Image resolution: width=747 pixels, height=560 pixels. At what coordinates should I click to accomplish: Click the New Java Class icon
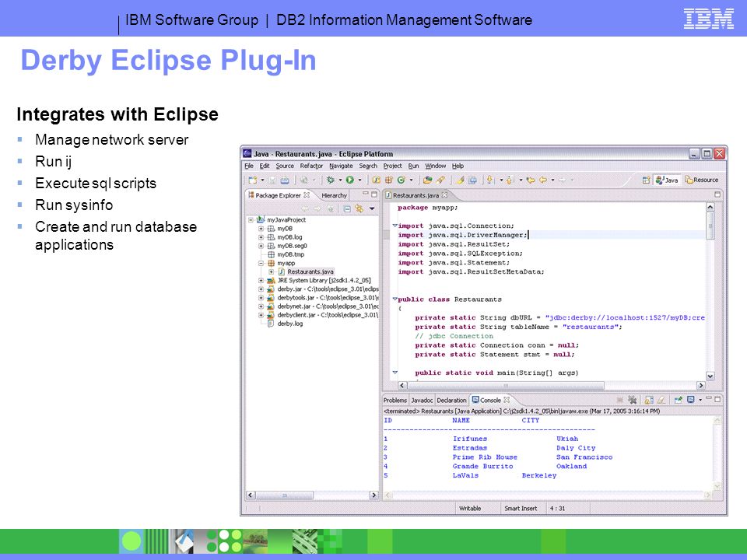coord(402,180)
